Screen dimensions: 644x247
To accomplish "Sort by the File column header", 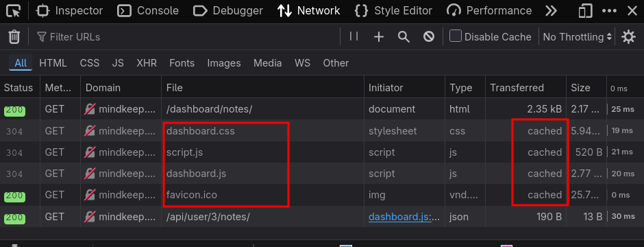I will 263,88.
